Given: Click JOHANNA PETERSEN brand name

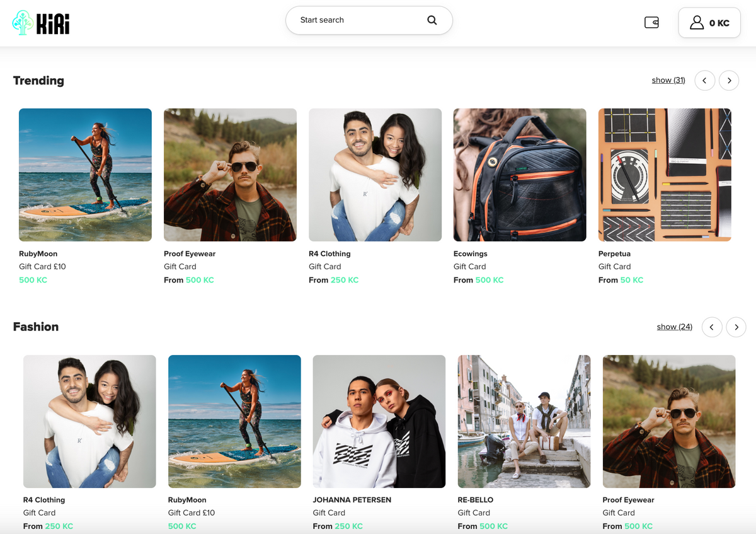Looking at the screenshot, I should coord(352,500).
